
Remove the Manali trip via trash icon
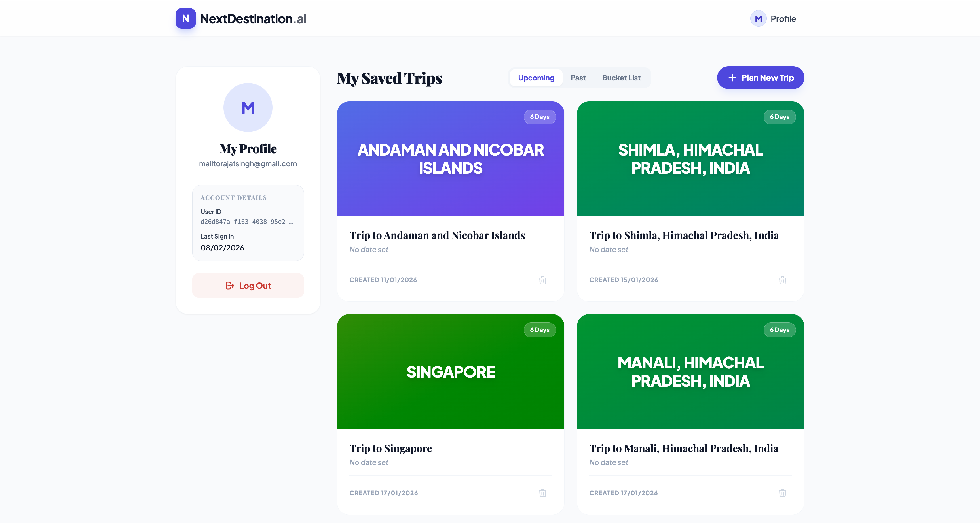(x=782, y=493)
